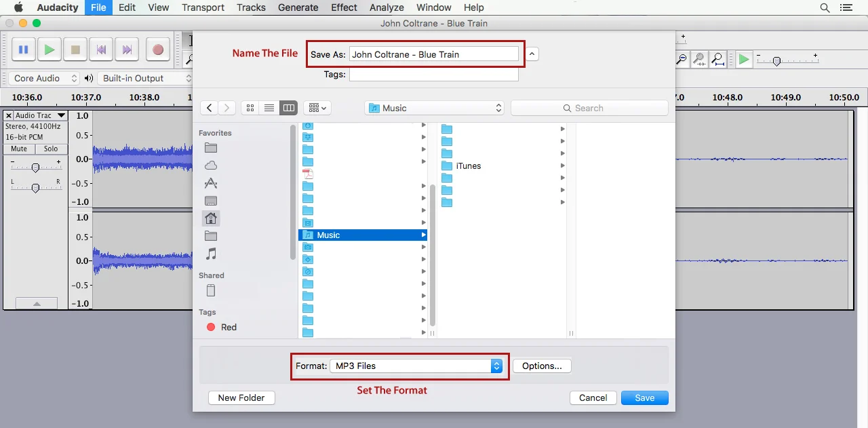
Task: Switch the file browser to icon grid view
Action: click(x=250, y=107)
